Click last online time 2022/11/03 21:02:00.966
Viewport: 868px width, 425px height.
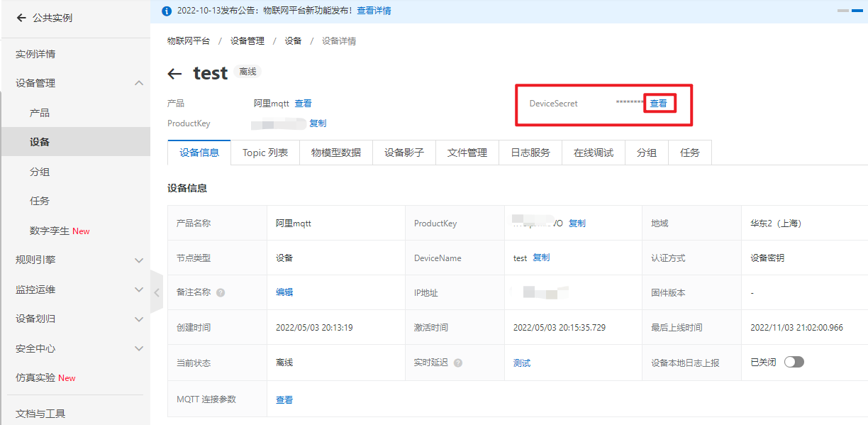[x=797, y=328]
